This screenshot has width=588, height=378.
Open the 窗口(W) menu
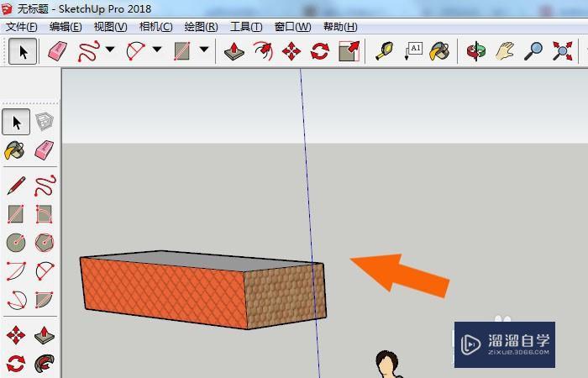292,27
